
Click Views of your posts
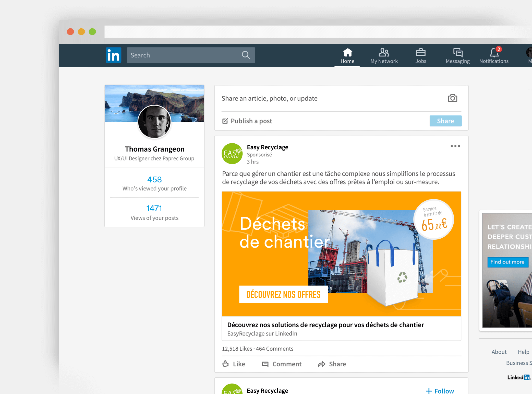[154, 218]
